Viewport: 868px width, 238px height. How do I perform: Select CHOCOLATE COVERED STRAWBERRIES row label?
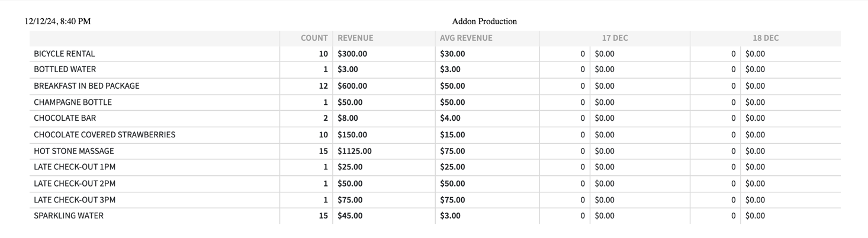104,135
